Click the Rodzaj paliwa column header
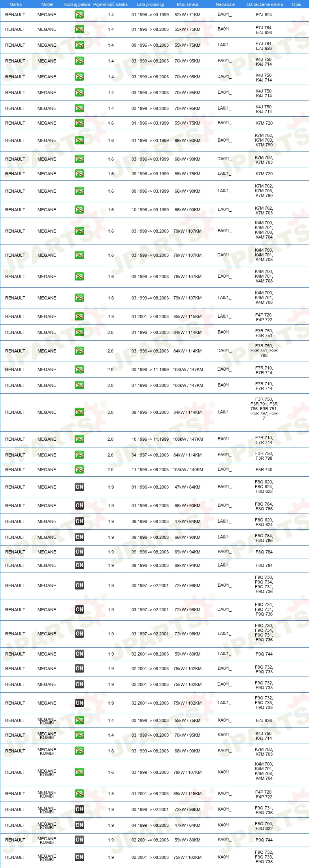The width and height of the screenshot is (309, 868). [77, 4]
